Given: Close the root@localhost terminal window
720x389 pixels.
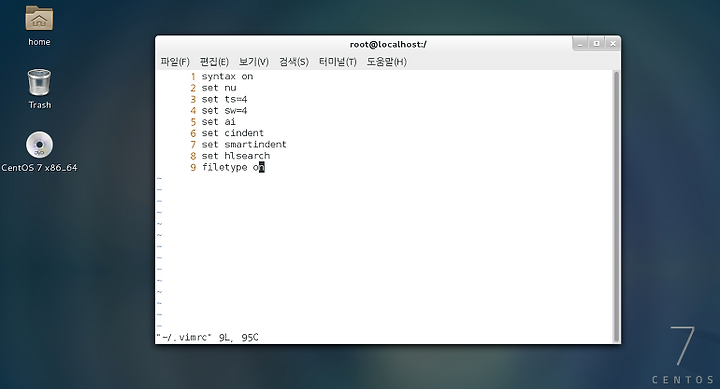Looking at the screenshot, I should tap(613, 44).
